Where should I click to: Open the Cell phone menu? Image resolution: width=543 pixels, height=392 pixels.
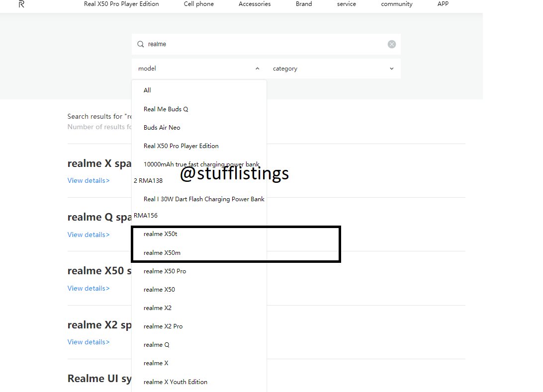(199, 4)
